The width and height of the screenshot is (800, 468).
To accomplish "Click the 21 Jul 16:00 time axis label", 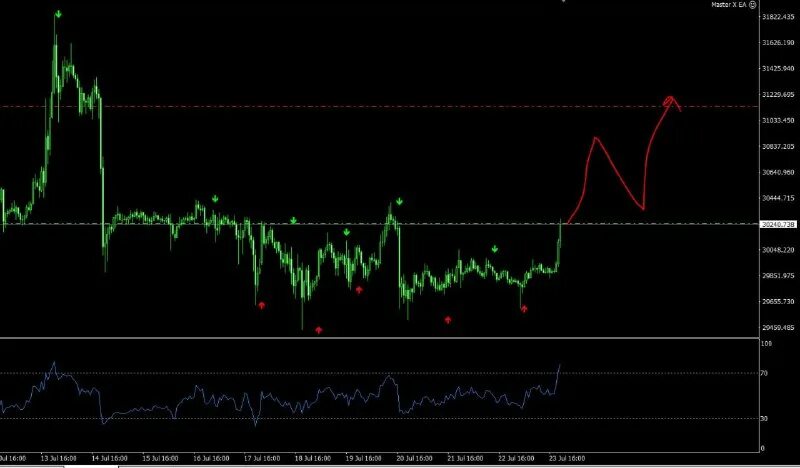I will [465, 458].
